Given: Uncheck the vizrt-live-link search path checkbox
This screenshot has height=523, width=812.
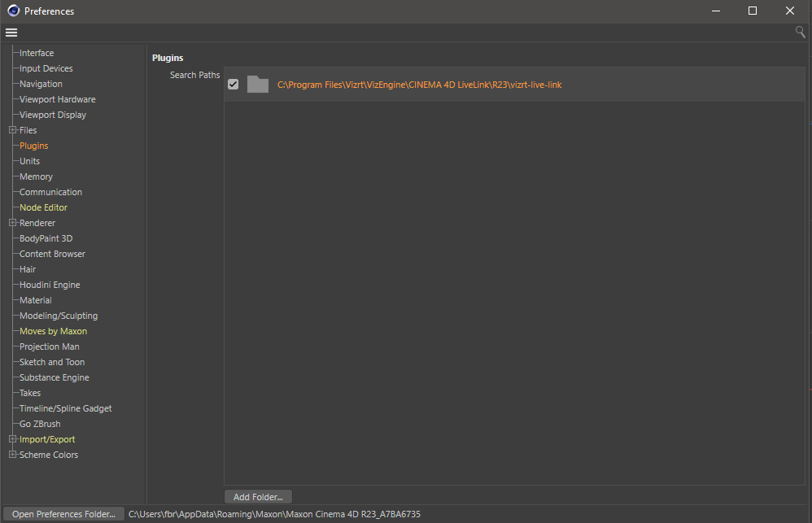Looking at the screenshot, I should (x=234, y=85).
